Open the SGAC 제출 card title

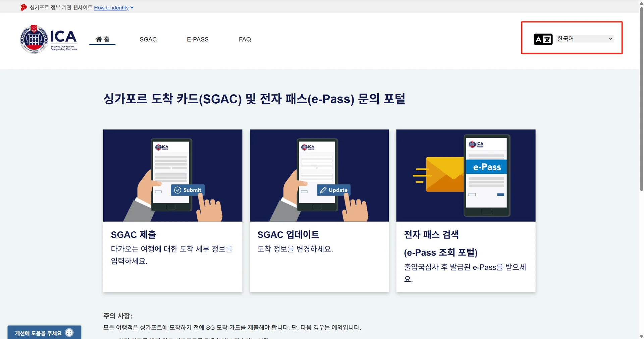pos(133,234)
